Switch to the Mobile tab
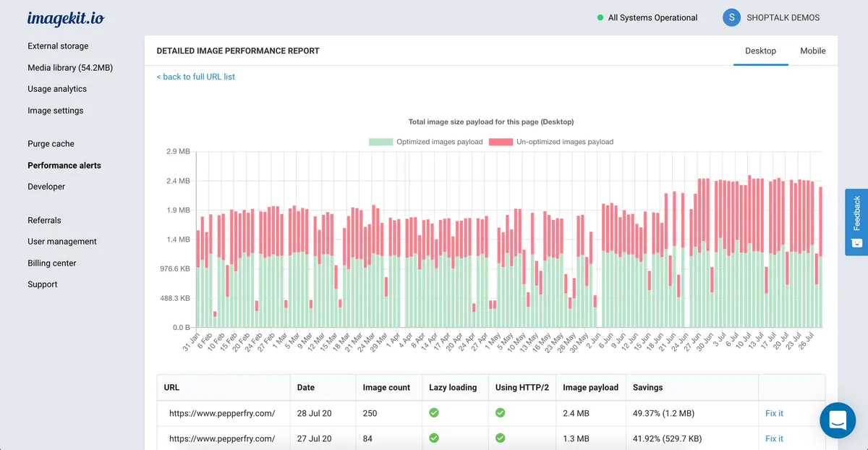The width and height of the screenshot is (868, 450). (812, 51)
